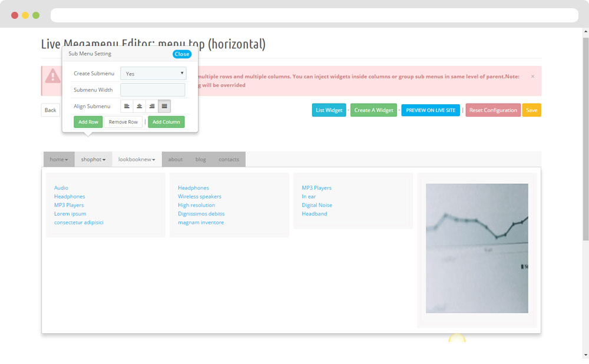
Task: Open Headphones link under Audio
Action: (x=70, y=197)
